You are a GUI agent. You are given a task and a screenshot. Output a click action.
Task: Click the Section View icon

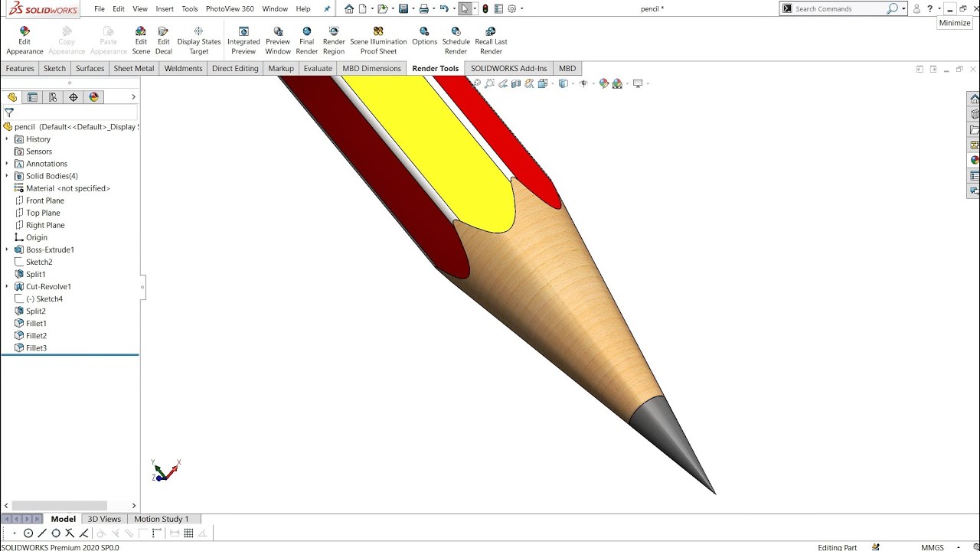click(x=518, y=83)
